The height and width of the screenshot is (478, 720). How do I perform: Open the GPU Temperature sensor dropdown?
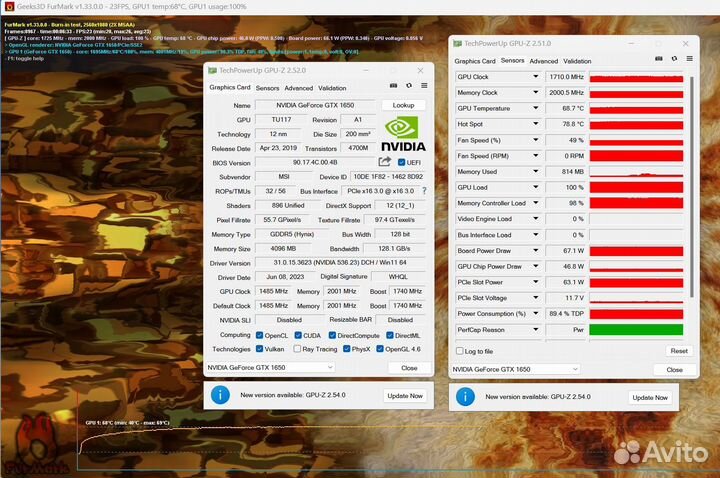pyautogui.click(x=535, y=108)
